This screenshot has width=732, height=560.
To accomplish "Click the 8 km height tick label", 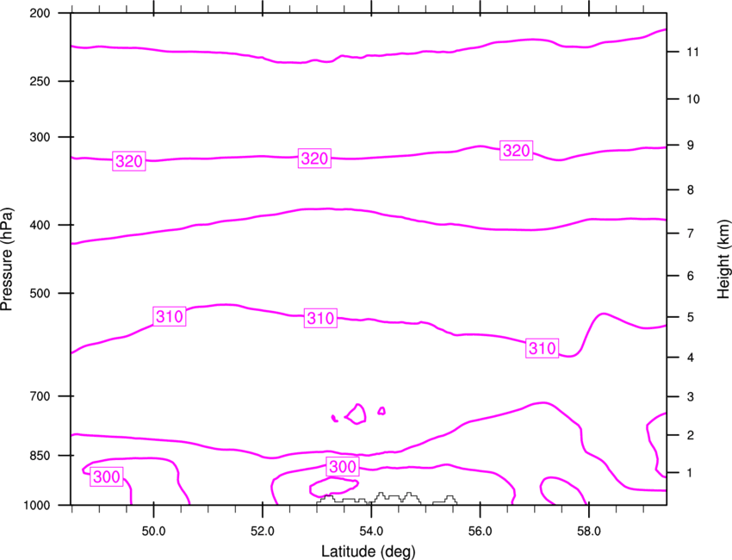I will click(x=691, y=190).
